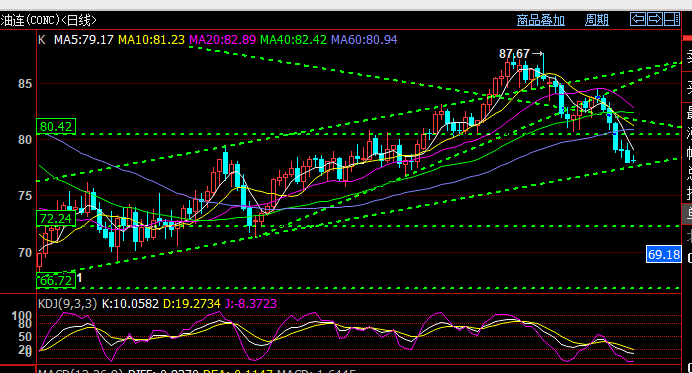The image size is (692, 373).
Task: Click the 85 price axis label
Action: (x=25, y=84)
